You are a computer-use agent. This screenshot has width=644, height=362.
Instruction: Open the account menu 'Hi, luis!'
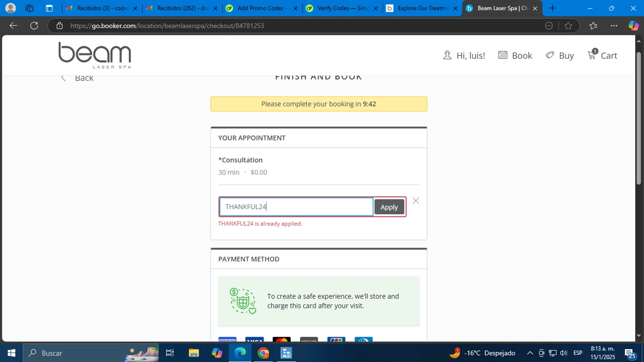pyautogui.click(x=464, y=55)
